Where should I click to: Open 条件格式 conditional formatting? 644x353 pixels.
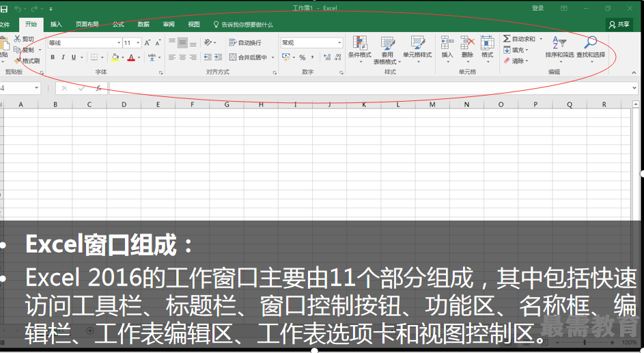point(360,49)
